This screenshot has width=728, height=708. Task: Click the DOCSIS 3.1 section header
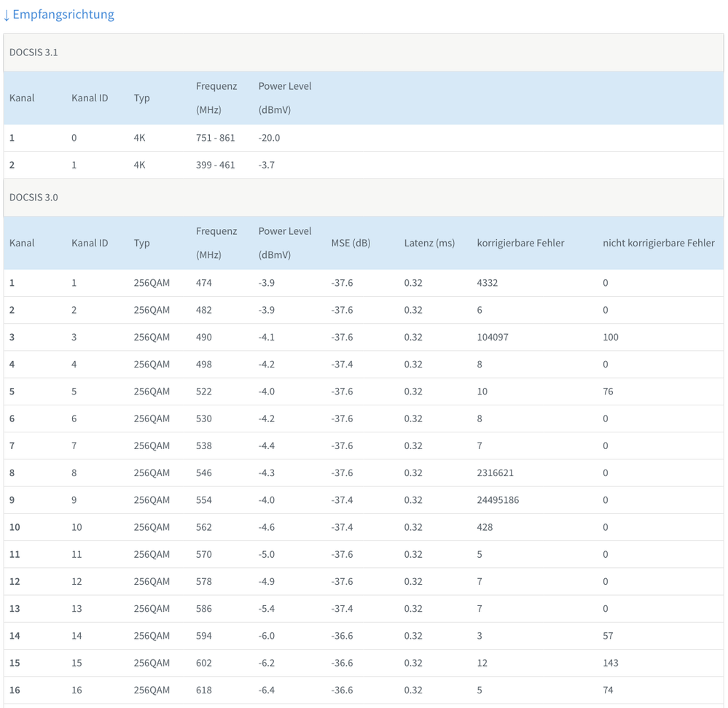(34, 52)
